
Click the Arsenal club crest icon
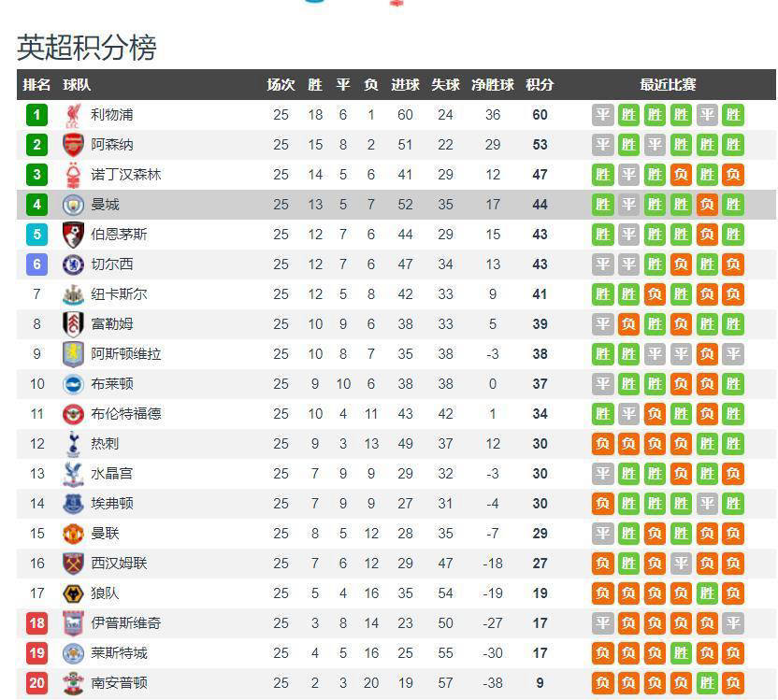point(73,145)
